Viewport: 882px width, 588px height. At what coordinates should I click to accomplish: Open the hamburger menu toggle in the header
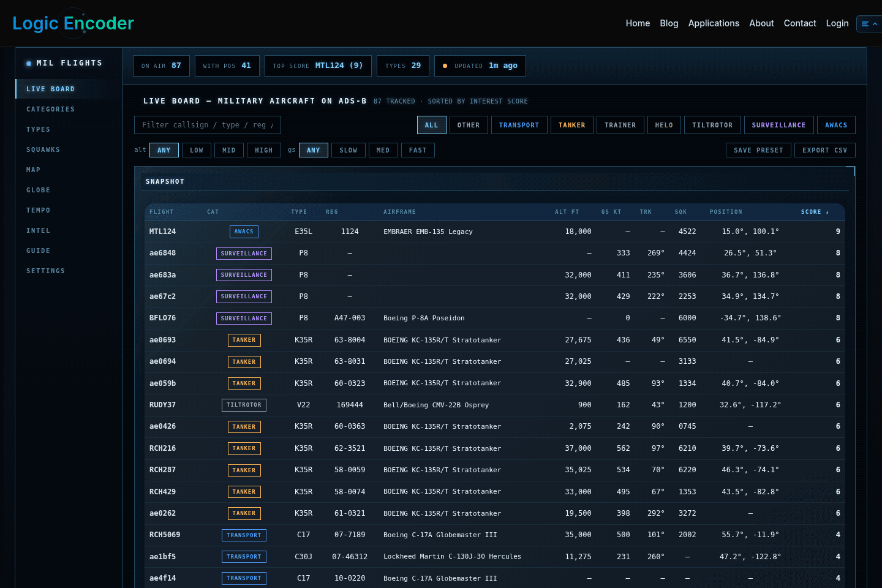point(869,24)
